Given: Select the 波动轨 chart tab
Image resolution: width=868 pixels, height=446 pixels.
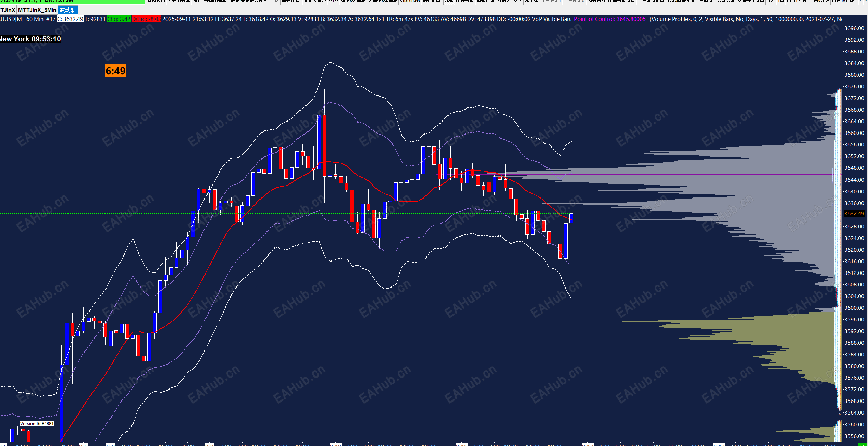Looking at the screenshot, I should coord(68,10).
